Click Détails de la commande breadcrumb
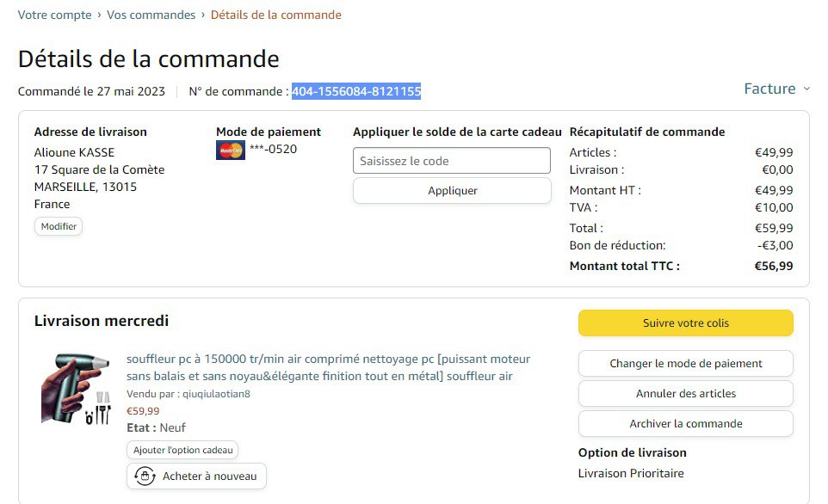The width and height of the screenshot is (828, 504). (x=275, y=15)
